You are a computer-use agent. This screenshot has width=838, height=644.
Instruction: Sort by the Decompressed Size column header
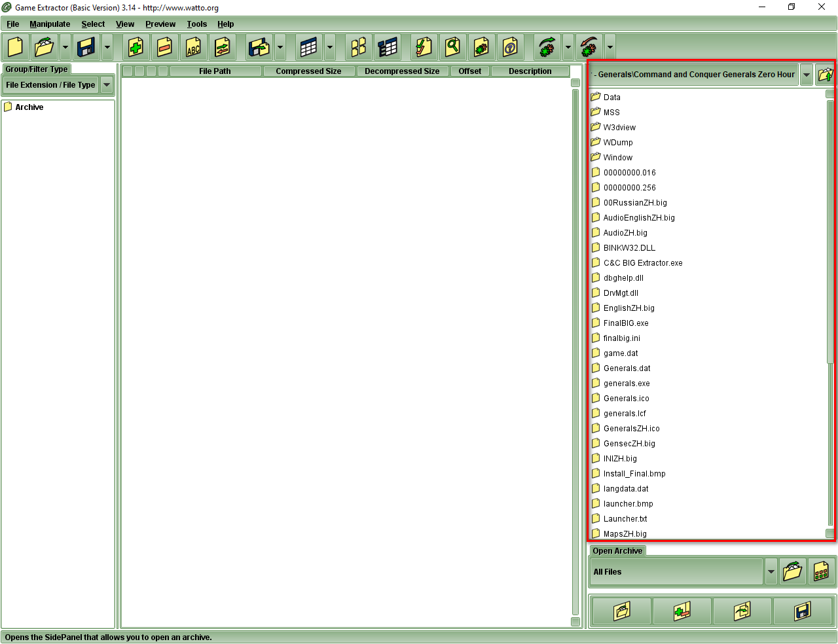(402, 71)
